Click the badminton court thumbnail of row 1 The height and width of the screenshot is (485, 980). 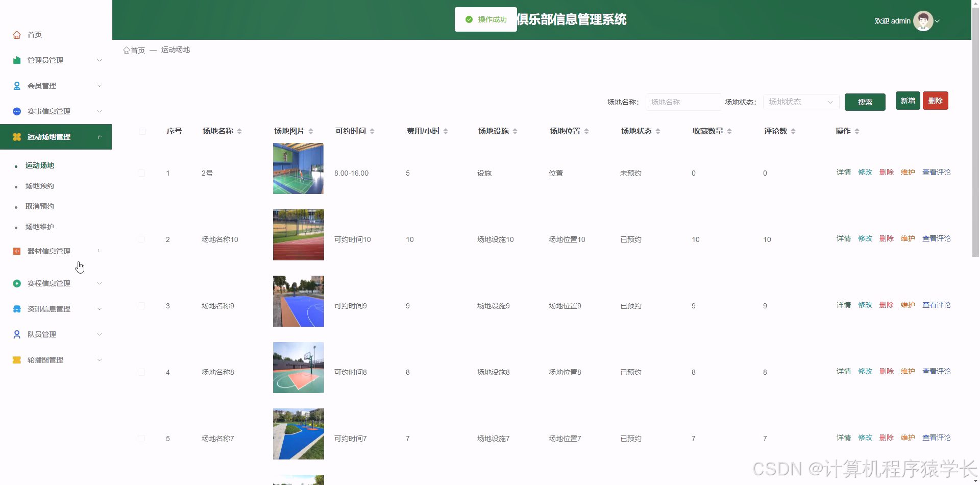(x=298, y=168)
